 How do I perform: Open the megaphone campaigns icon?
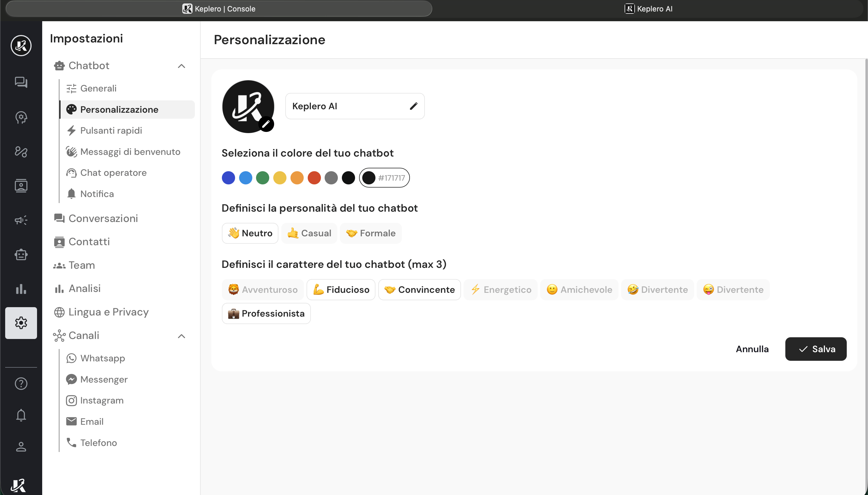[x=21, y=220]
